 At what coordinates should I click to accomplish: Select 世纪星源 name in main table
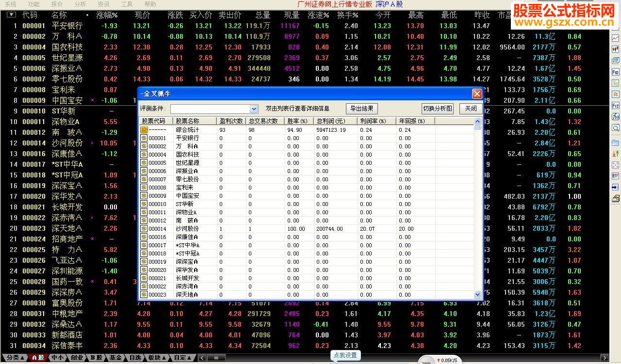tap(67, 58)
